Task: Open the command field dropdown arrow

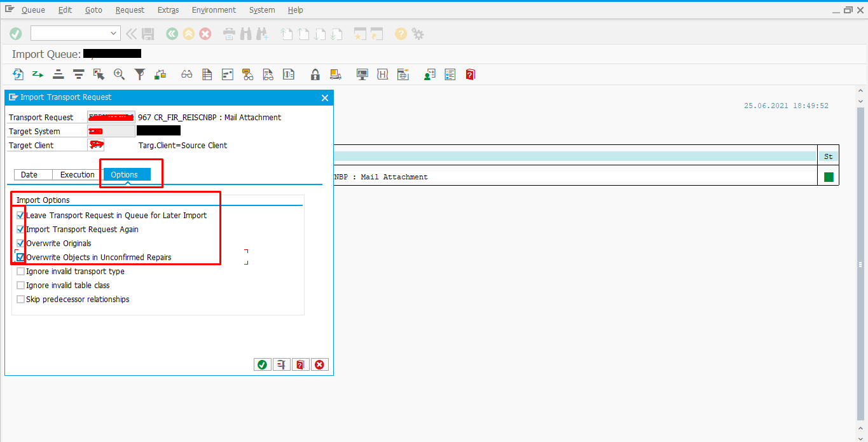Action: (114, 33)
